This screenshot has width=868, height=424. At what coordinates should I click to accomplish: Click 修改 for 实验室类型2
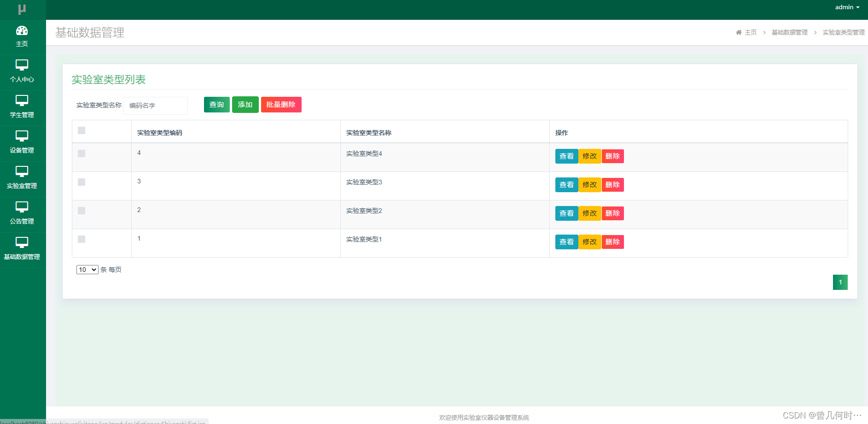[x=590, y=213]
